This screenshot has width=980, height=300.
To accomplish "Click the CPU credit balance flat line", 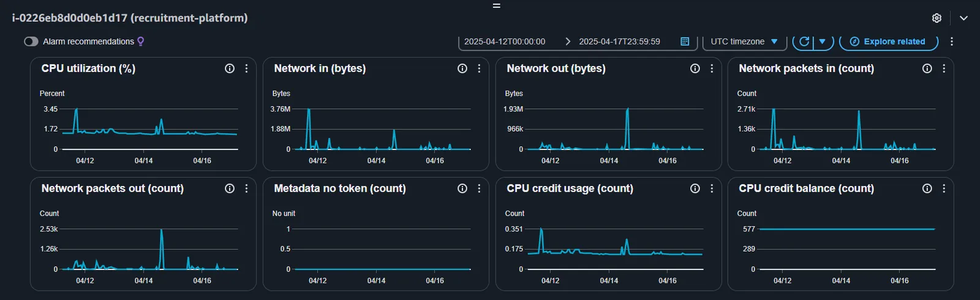I will [x=847, y=229].
